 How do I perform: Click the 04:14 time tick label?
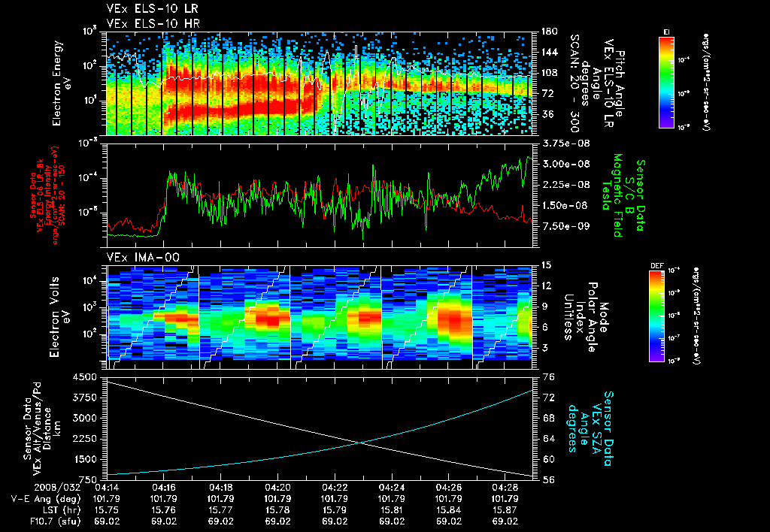pos(107,488)
